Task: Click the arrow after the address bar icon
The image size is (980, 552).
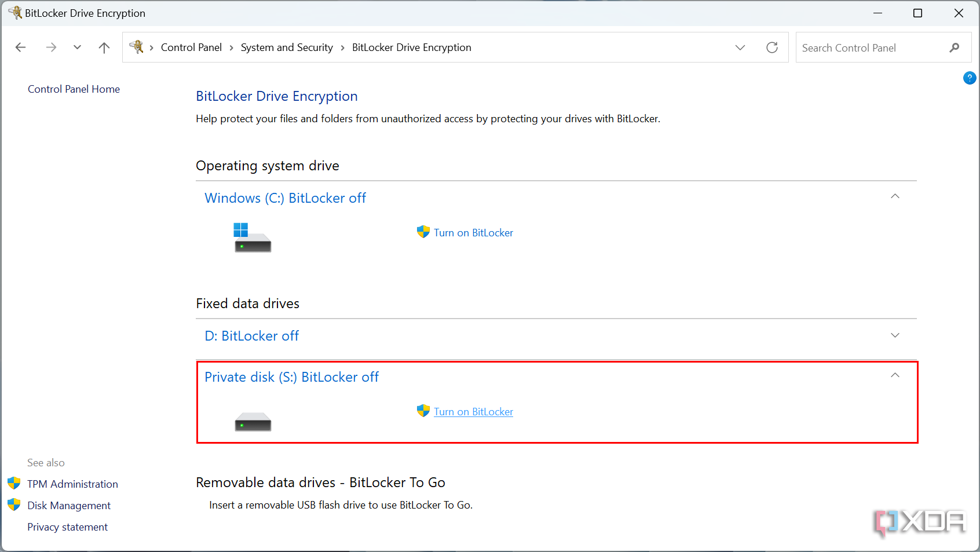Action: [152, 47]
